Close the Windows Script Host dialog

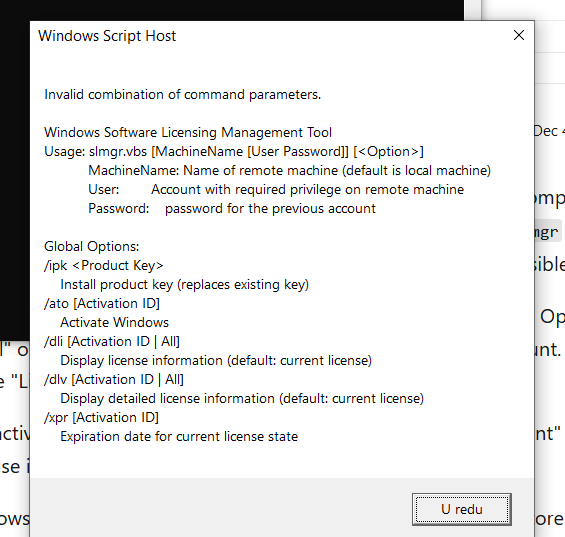click(x=519, y=35)
